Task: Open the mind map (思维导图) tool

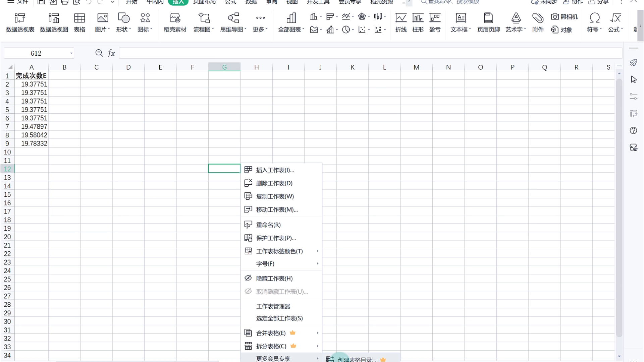Action: (x=233, y=18)
